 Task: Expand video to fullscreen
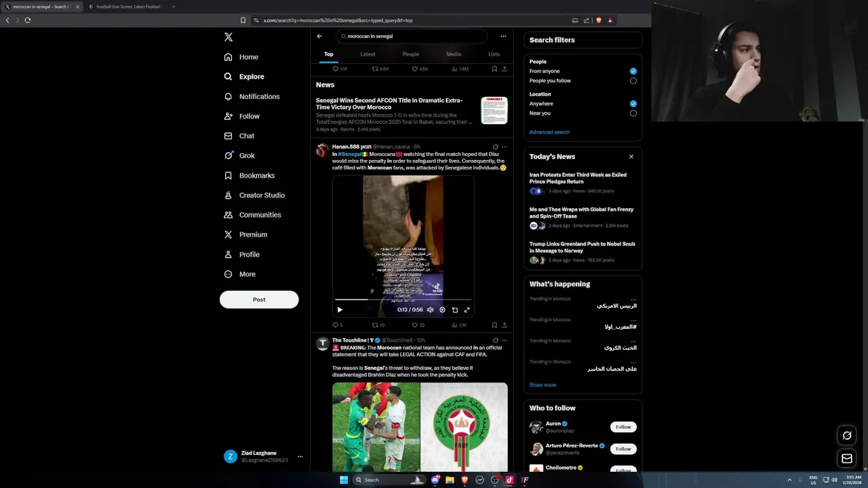tap(467, 310)
